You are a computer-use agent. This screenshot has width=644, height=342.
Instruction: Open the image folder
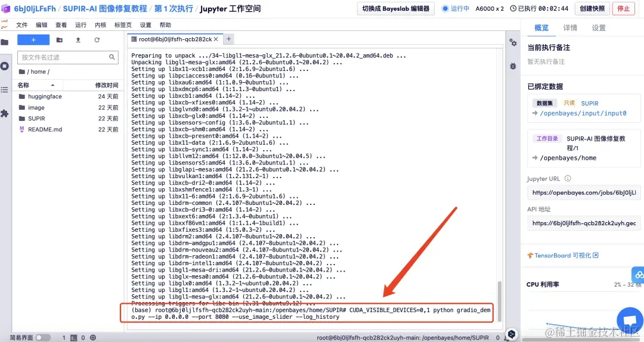[36, 108]
